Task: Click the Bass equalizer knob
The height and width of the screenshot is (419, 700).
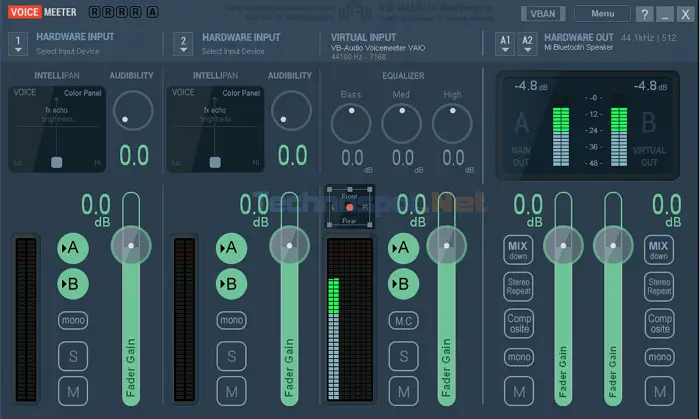Action: 350,123
